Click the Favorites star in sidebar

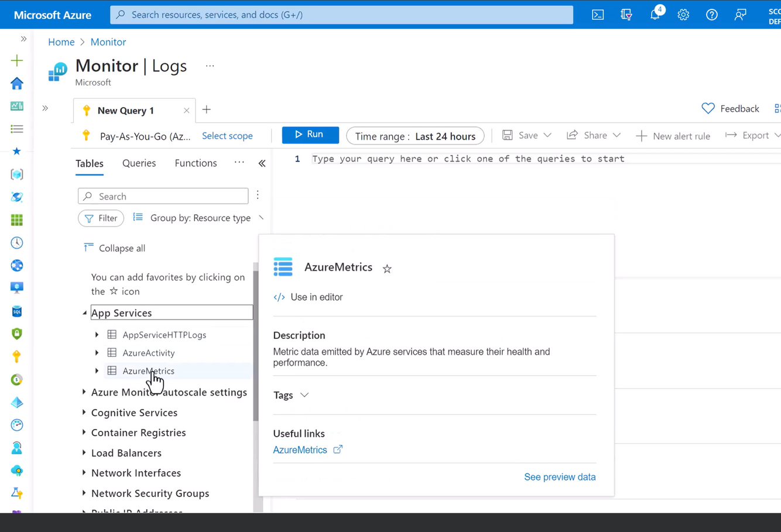pyautogui.click(x=17, y=151)
